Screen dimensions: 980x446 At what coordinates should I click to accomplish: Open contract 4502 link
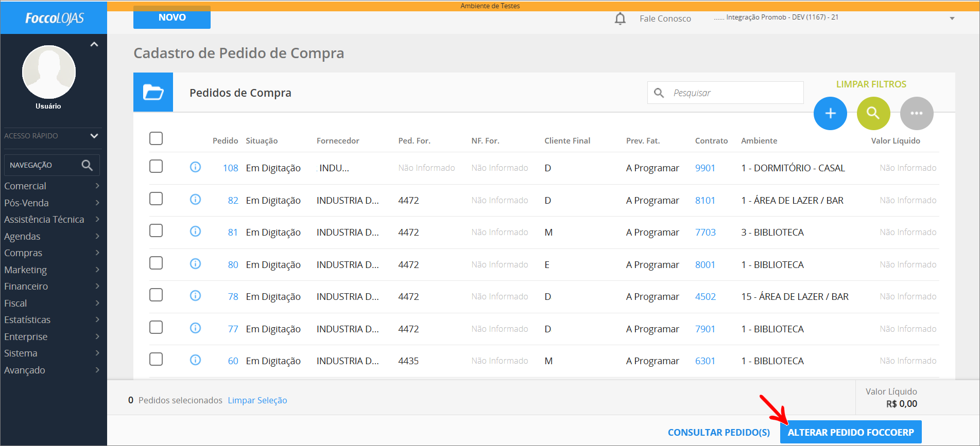click(706, 296)
